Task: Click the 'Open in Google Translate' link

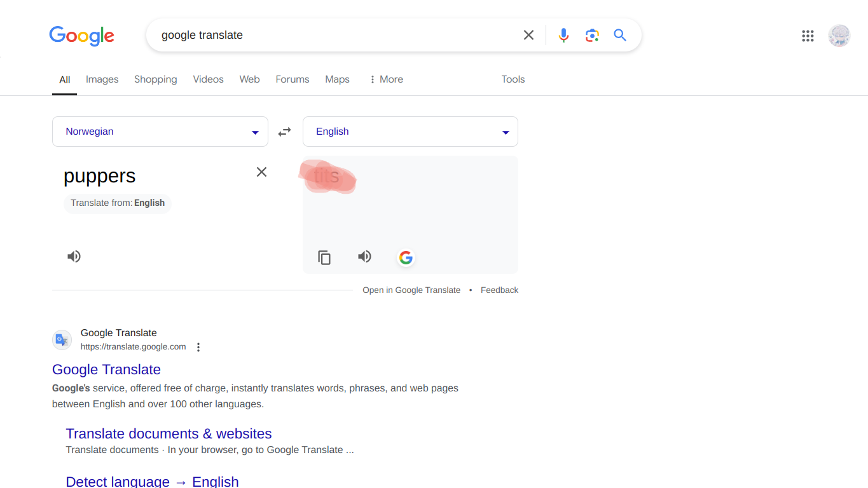Action: pos(411,290)
